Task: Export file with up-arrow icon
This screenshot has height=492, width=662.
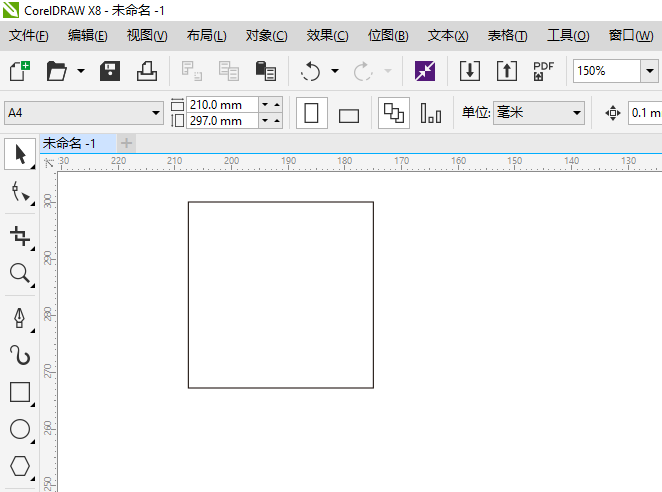Action: coord(507,71)
